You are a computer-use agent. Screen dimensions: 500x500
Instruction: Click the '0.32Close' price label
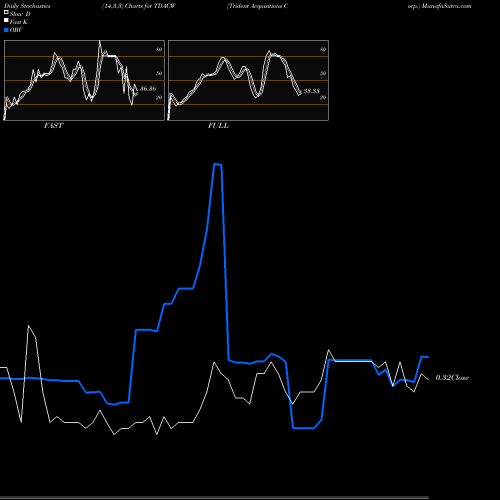[452, 378]
